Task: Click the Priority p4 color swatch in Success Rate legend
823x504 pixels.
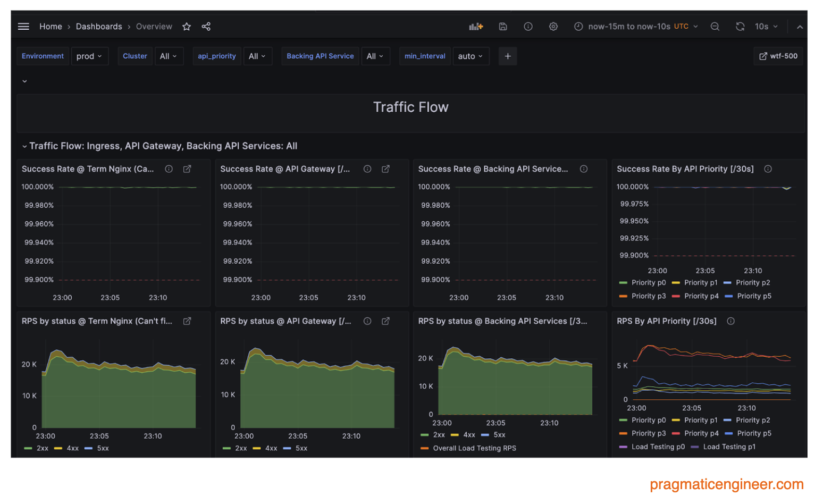Action: (x=676, y=296)
